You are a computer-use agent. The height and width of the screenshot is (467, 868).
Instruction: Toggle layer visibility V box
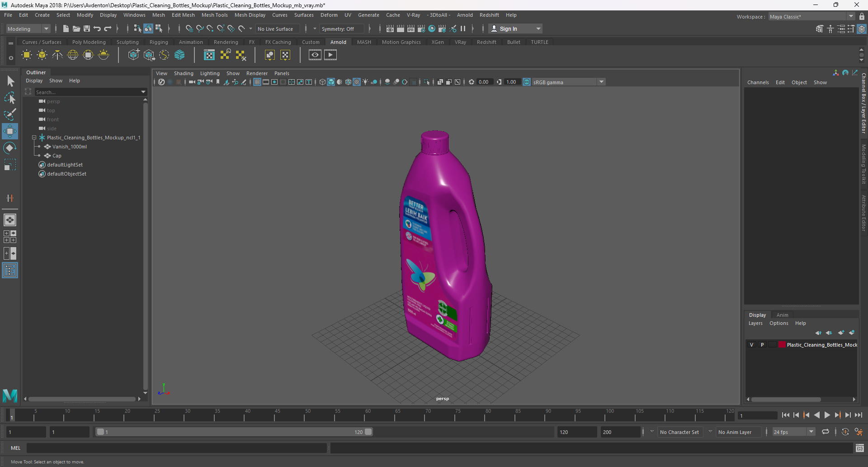click(x=752, y=345)
